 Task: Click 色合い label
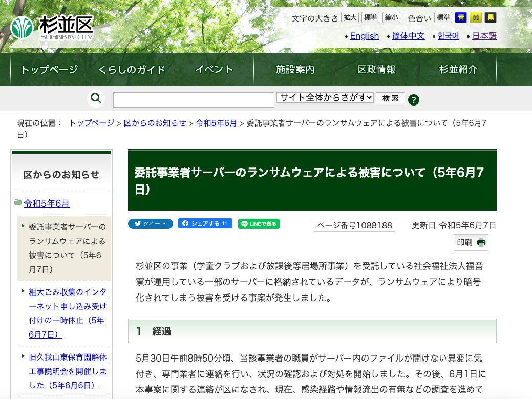419,18
